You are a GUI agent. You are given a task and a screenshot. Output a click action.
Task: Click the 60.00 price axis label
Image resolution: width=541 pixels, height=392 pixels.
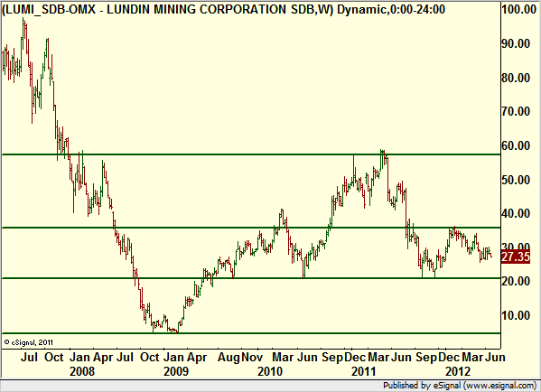(516, 145)
